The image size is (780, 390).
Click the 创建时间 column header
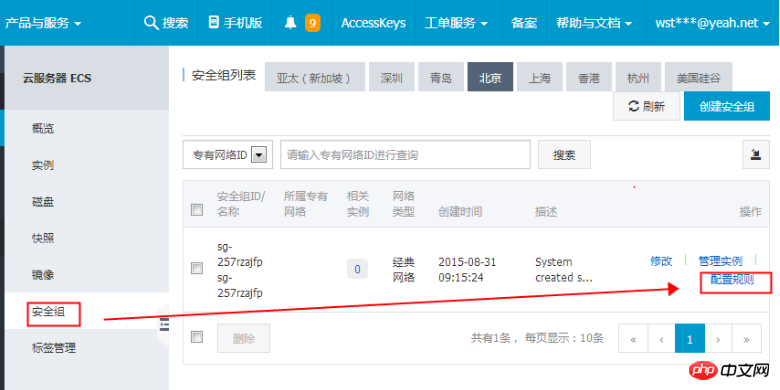[x=460, y=212]
